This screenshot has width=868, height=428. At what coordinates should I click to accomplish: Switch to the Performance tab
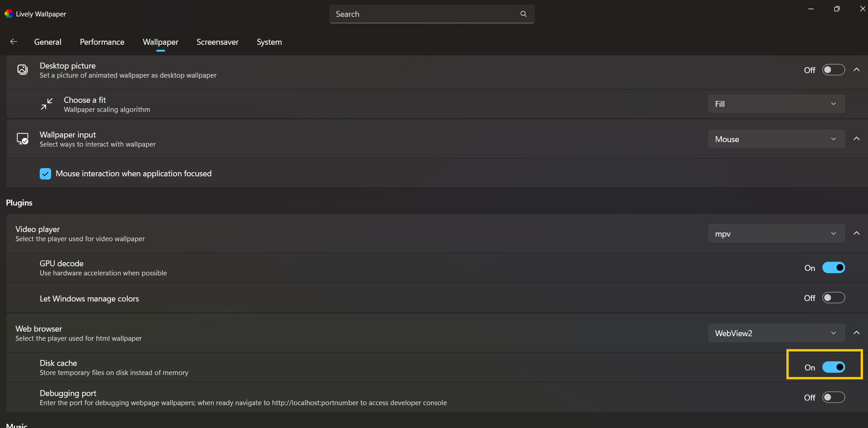(102, 42)
